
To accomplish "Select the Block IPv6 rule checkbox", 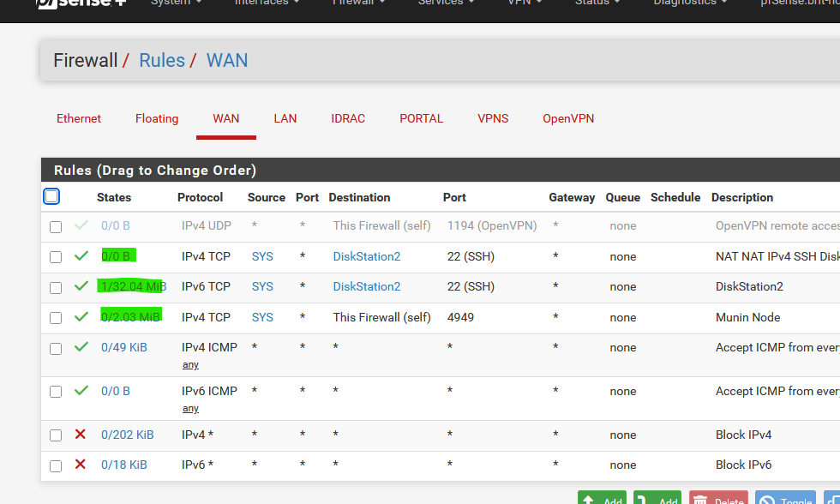I will [x=56, y=466].
